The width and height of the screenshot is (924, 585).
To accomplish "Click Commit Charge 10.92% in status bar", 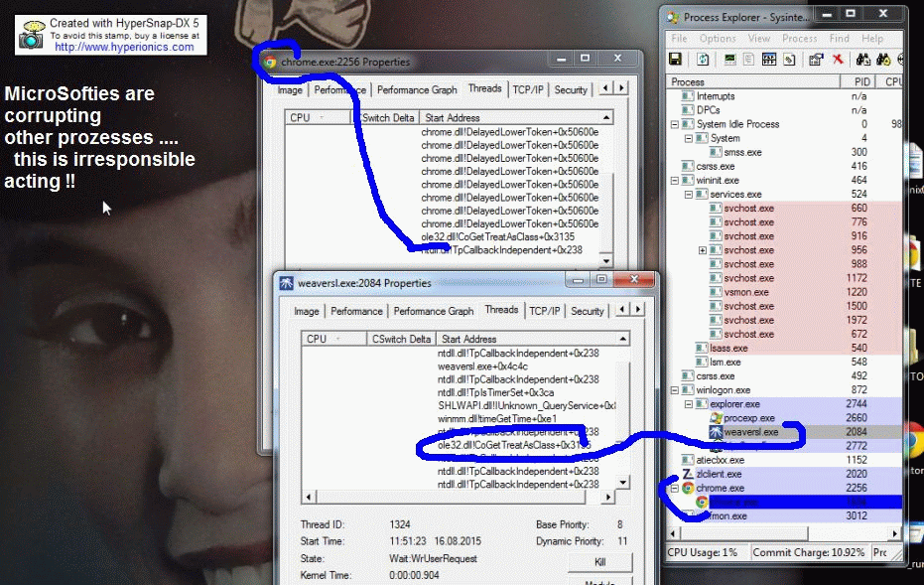I will [x=809, y=553].
